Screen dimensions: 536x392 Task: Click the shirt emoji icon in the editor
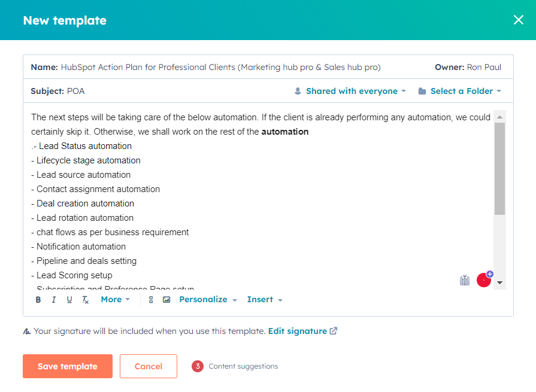click(465, 279)
